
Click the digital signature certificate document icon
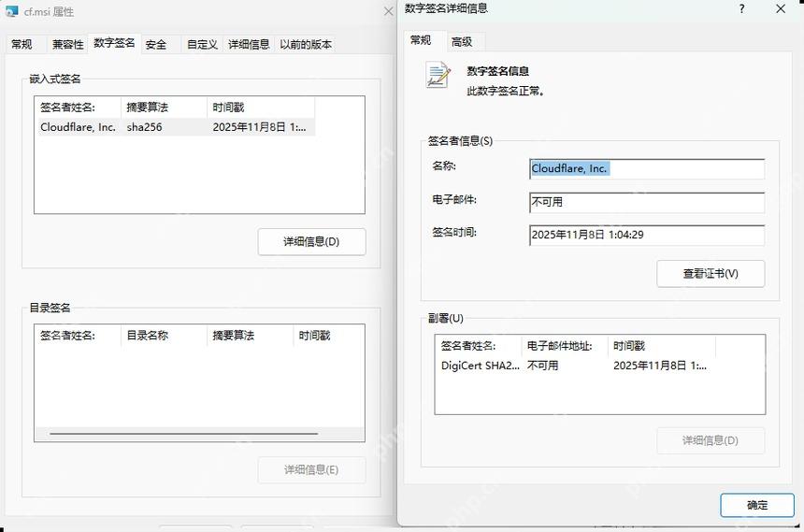tap(438, 75)
